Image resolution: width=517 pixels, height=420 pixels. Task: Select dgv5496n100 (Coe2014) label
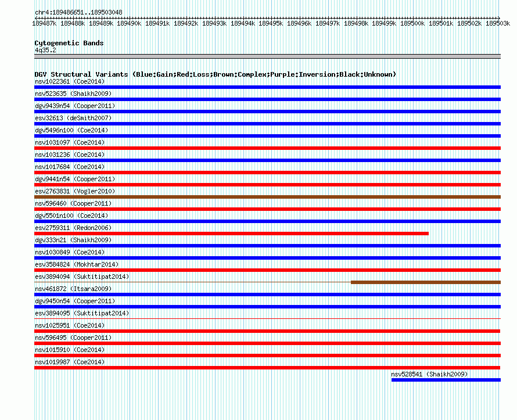coord(71,130)
